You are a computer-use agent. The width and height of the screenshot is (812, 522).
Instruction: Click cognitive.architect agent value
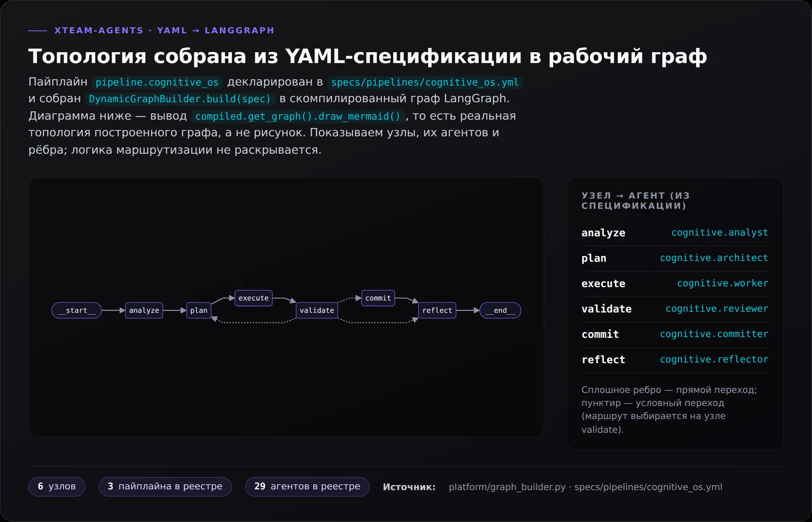714,258
